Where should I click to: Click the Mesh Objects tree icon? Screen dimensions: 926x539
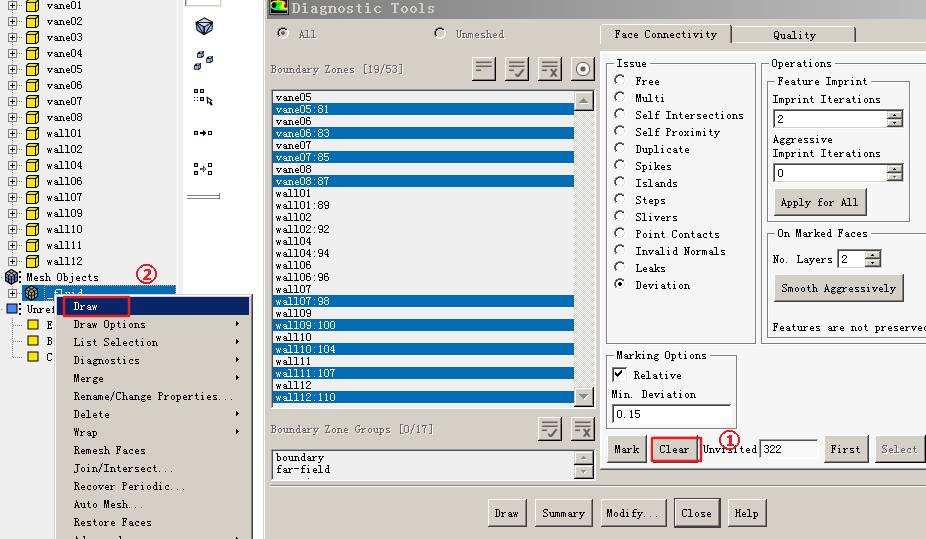coord(12,277)
